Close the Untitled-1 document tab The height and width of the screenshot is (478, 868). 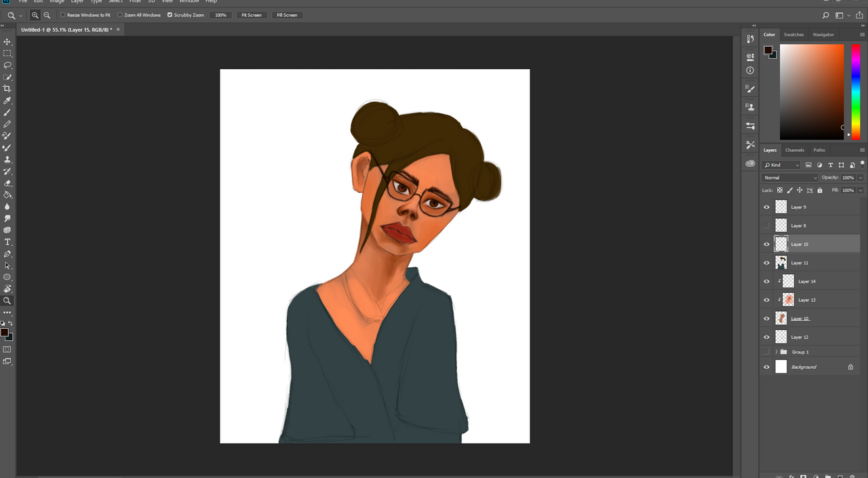click(x=118, y=29)
